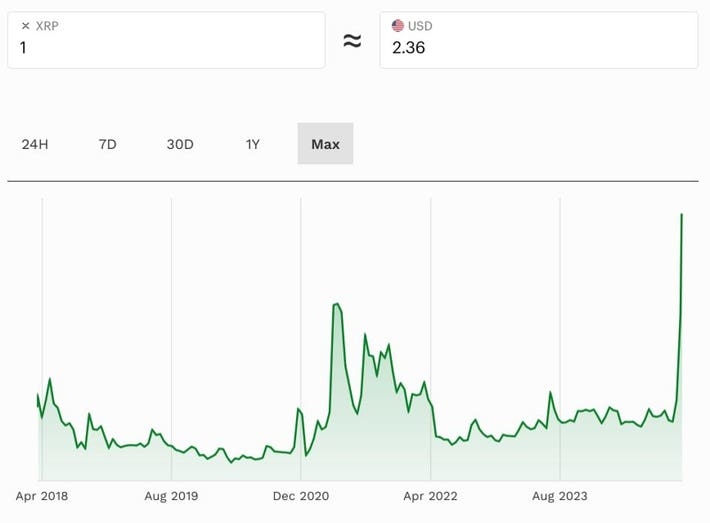Click the Apr 2022 axis label
Screen dimensions: 710x523
click(430, 495)
